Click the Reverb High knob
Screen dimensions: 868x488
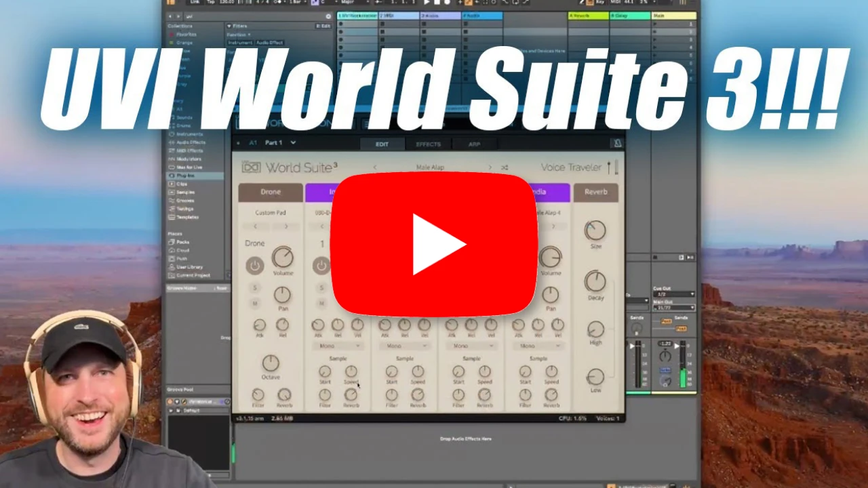click(x=595, y=329)
